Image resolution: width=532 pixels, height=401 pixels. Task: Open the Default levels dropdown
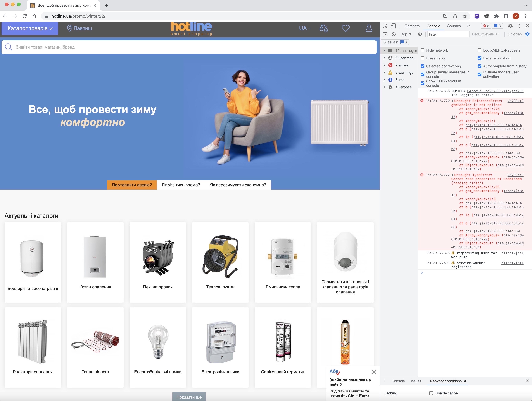pos(484,34)
